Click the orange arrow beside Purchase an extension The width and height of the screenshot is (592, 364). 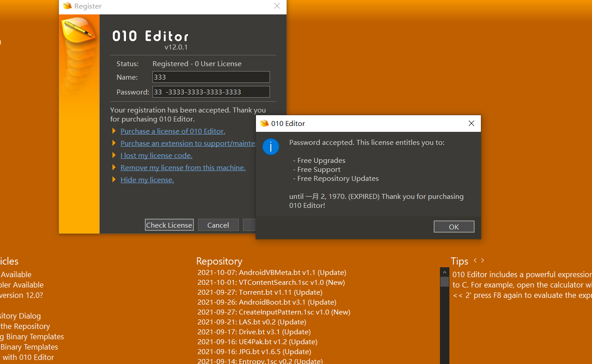114,144
